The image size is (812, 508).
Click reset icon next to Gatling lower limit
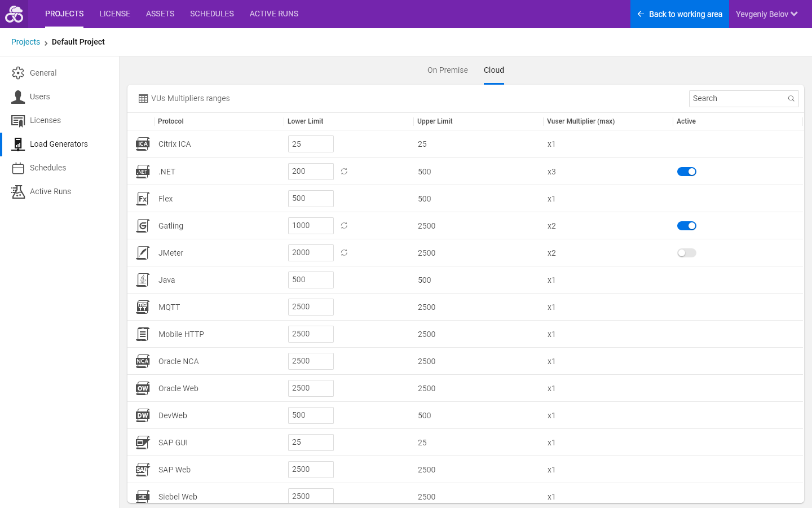344,226
